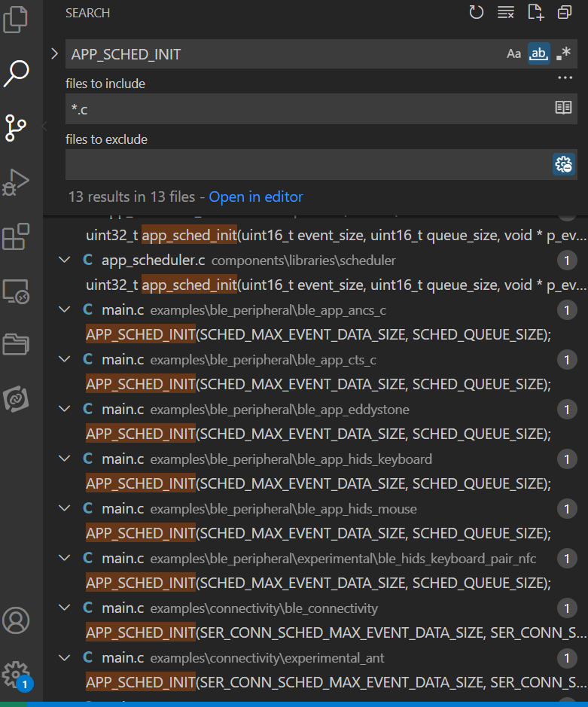The image size is (588, 707).
Task: Open the Accounts menu
Action: (16, 620)
